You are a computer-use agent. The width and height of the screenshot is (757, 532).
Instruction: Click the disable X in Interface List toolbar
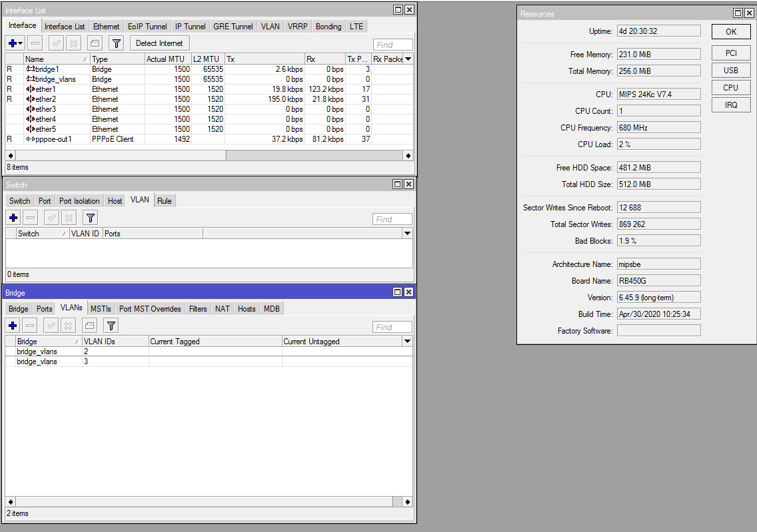(x=73, y=43)
